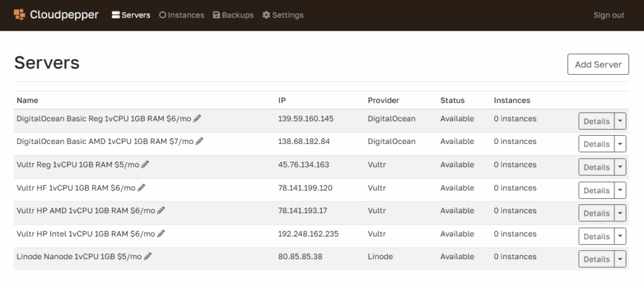Click the pencil icon beside Vultr HP AMD server name
644x283 pixels.
click(161, 210)
